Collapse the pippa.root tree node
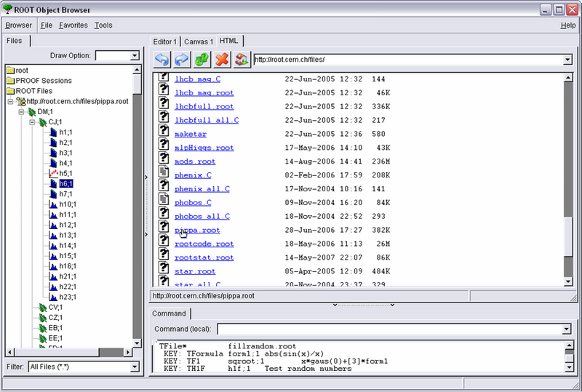 point(10,101)
